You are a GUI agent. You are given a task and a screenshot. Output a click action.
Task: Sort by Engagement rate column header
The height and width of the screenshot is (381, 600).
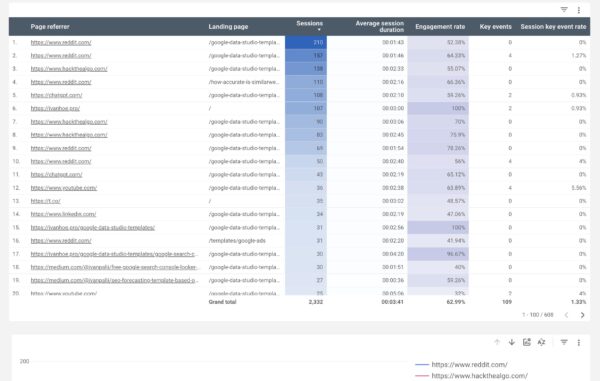tap(440, 27)
